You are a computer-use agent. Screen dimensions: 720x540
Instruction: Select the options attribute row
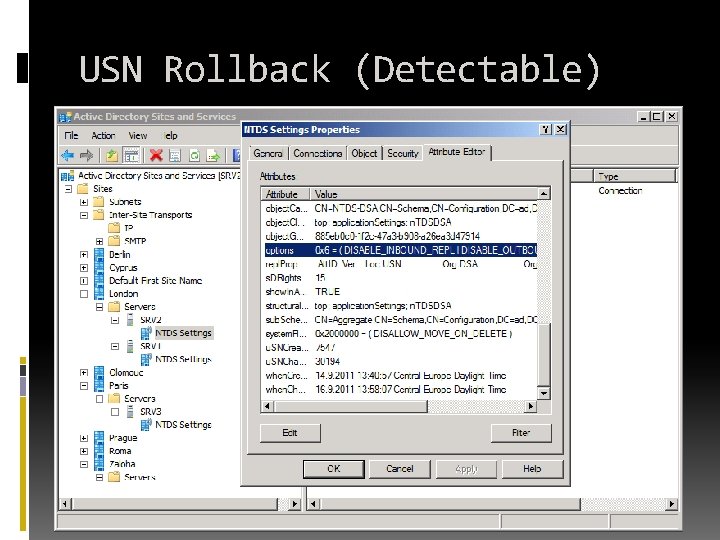[x=400, y=250]
